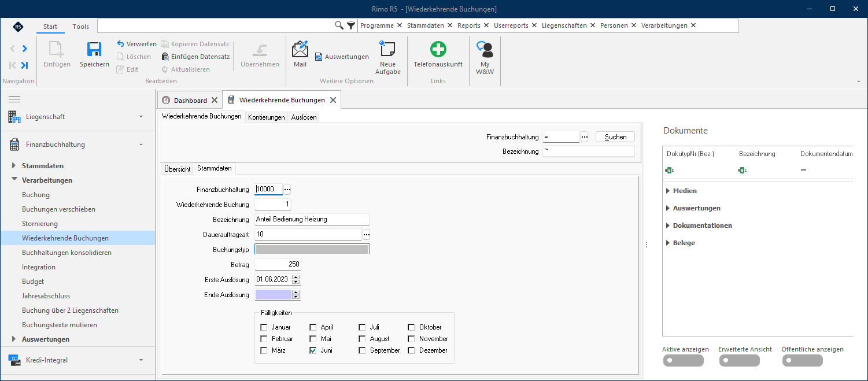Open Stornierung in the sidebar
Screen dimensions: 868x381
pos(40,224)
